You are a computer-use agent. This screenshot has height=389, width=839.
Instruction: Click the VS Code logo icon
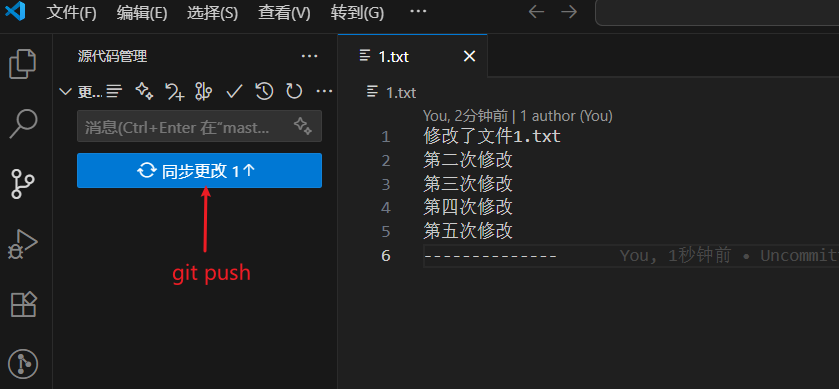tap(16, 12)
